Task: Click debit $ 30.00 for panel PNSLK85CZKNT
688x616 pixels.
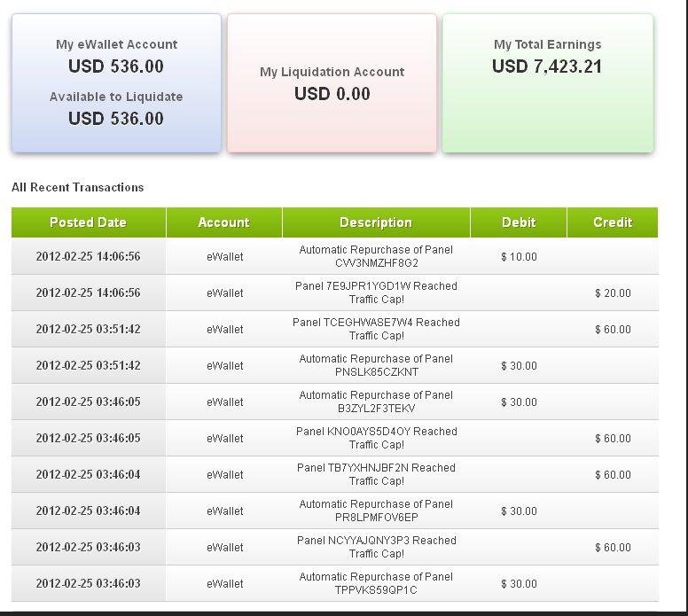Action: [519, 366]
